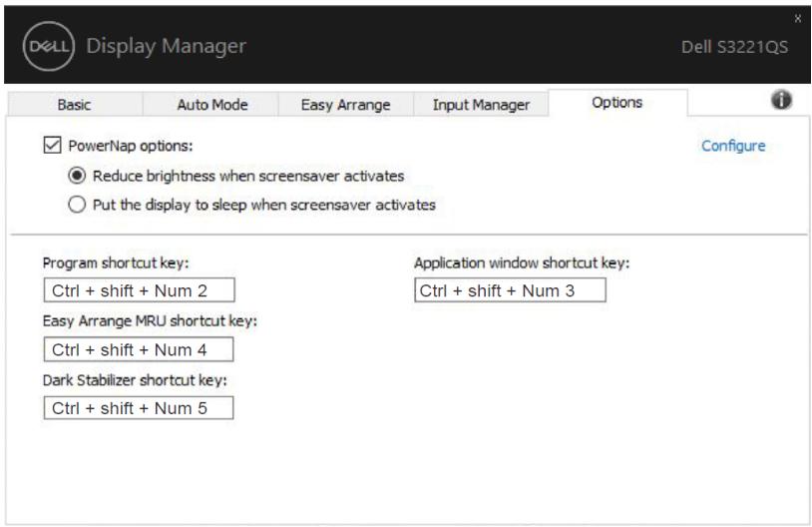Viewport: 812px width, 527px height.
Task: Click the PowerNap options label
Action: click(131, 146)
